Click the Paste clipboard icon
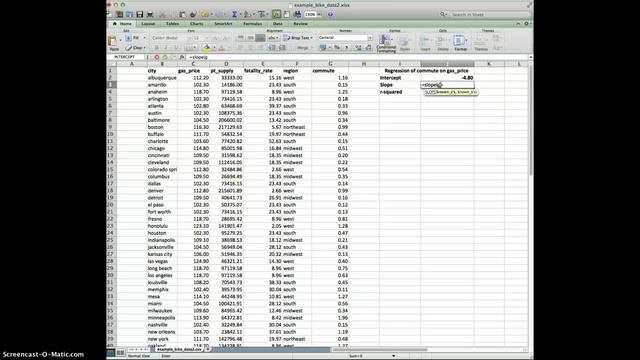The width and height of the screenshot is (640, 360). (113, 41)
